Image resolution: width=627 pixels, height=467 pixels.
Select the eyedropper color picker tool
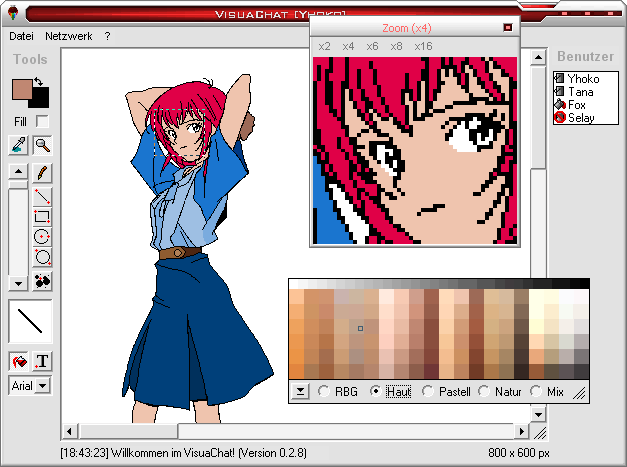point(19,146)
